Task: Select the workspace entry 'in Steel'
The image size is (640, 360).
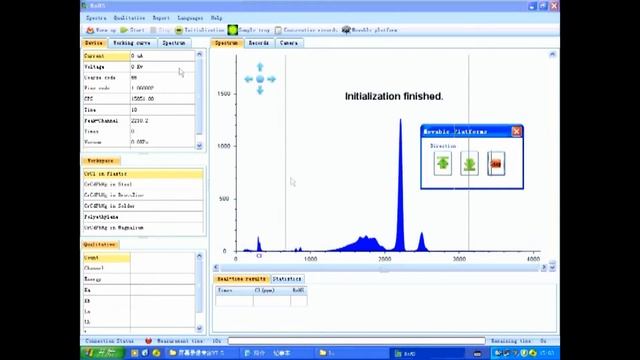Action: click(143, 184)
